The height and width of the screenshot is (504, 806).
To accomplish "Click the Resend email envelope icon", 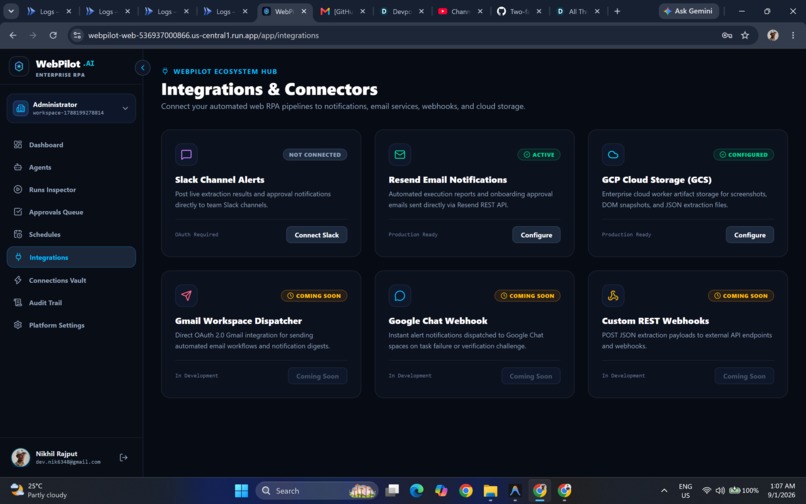I will (400, 154).
